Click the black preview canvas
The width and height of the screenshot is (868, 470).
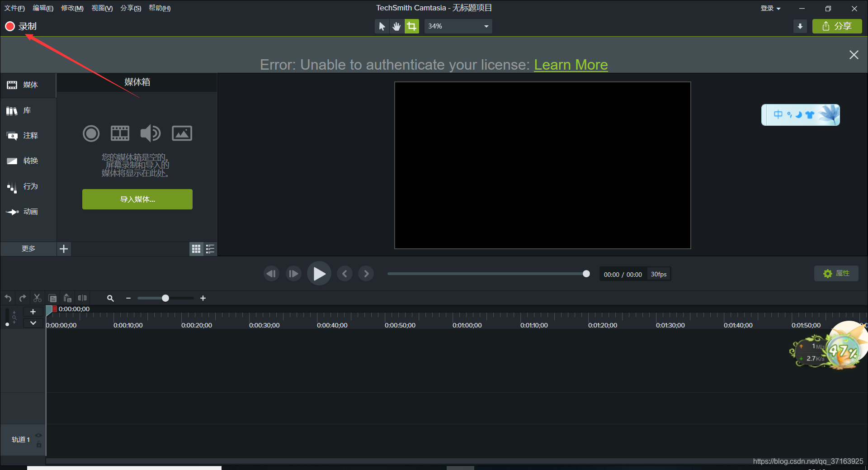click(542, 165)
